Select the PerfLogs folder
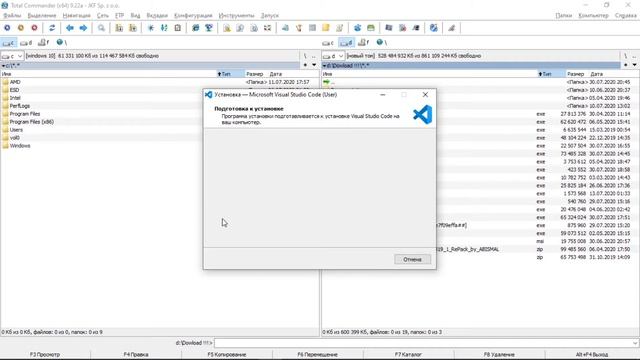 tap(20, 106)
